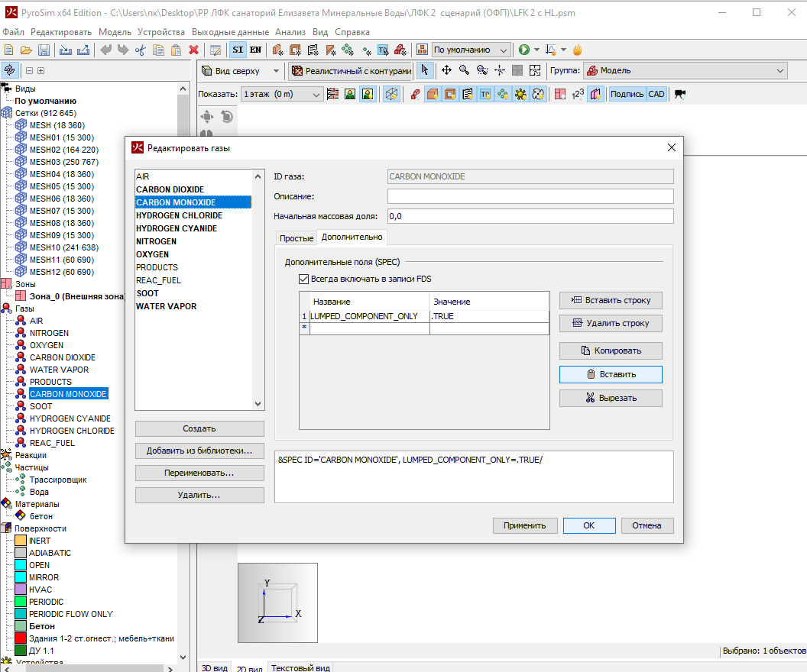807x672 pixels.
Task: Toggle the CAD display button
Action: (656, 94)
